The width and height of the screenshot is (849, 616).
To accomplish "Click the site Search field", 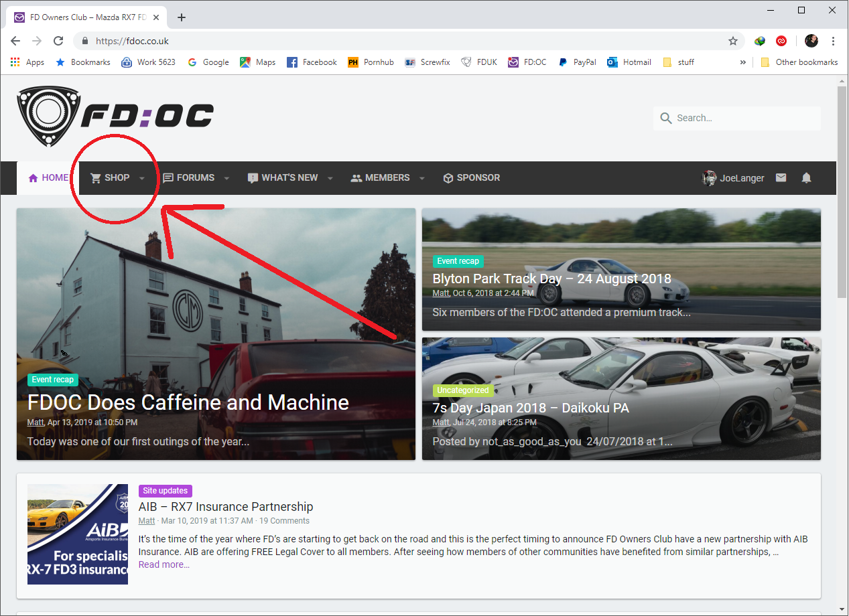I will [737, 118].
